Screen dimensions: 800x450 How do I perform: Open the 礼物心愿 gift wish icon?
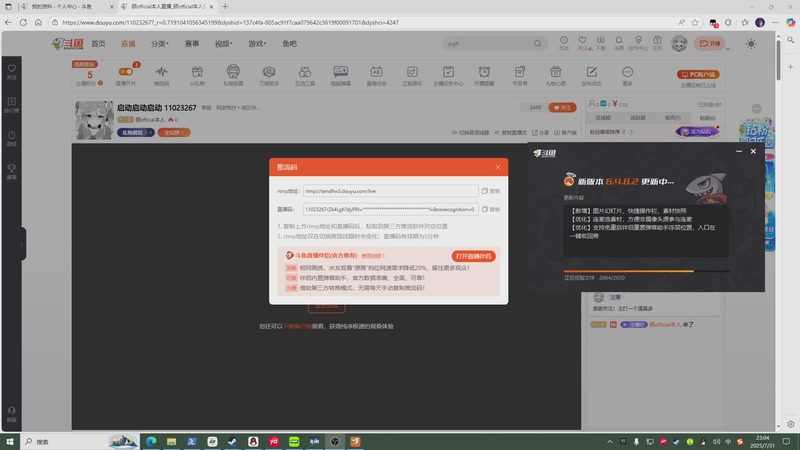(555, 75)
